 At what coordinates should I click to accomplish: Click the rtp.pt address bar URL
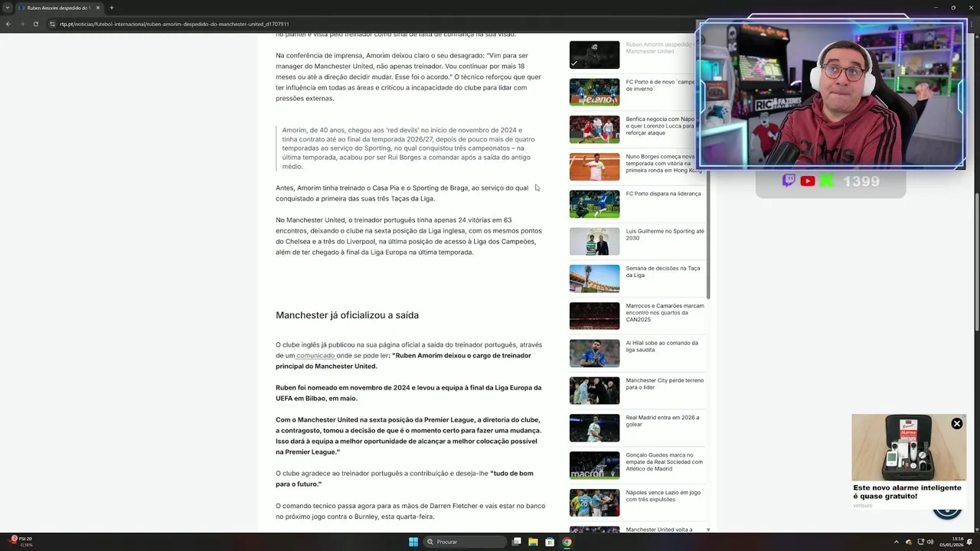point(175,24)
